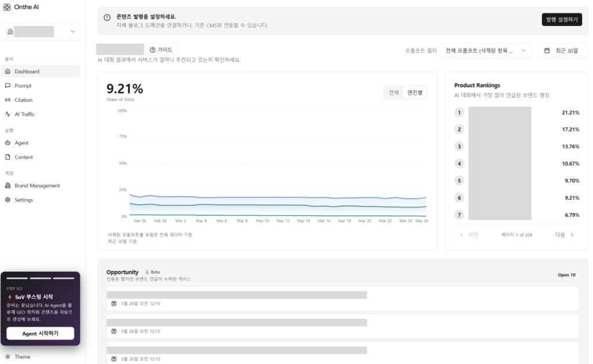Open the first Opportunity card
This screenshot has width=593, height=364.
click(x=342, y=299)
